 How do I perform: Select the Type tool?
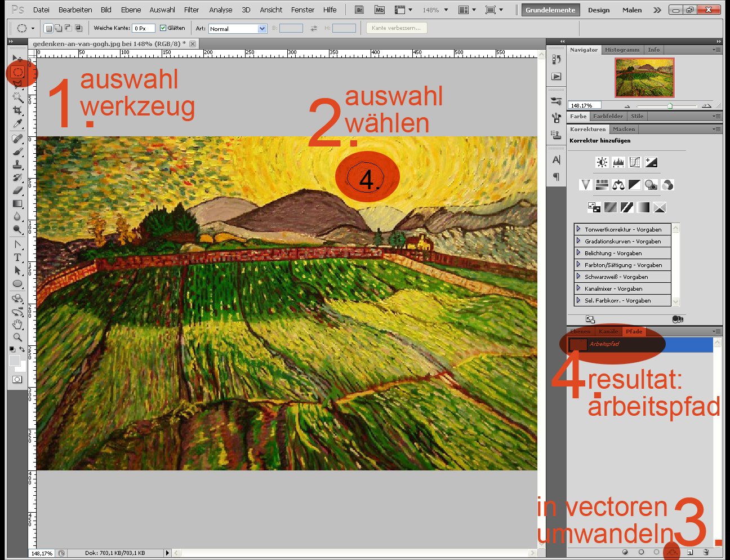pyautogui.click(x=17, y=257)
